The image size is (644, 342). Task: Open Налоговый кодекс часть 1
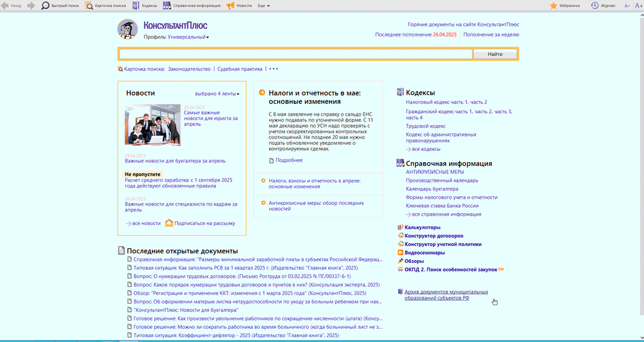pyautogui.click(x=438, y=102)
